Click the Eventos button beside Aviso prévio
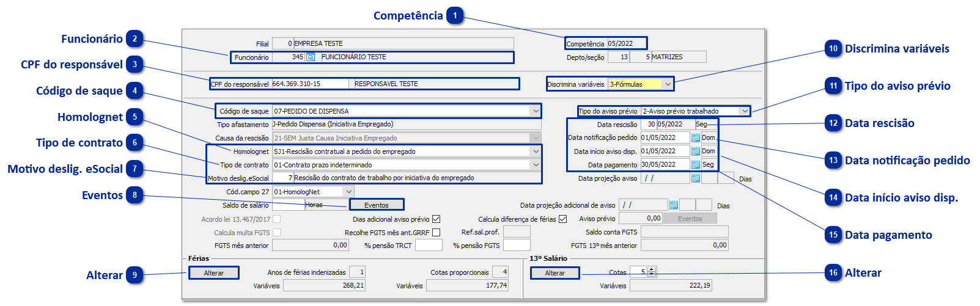 point(690,219)
